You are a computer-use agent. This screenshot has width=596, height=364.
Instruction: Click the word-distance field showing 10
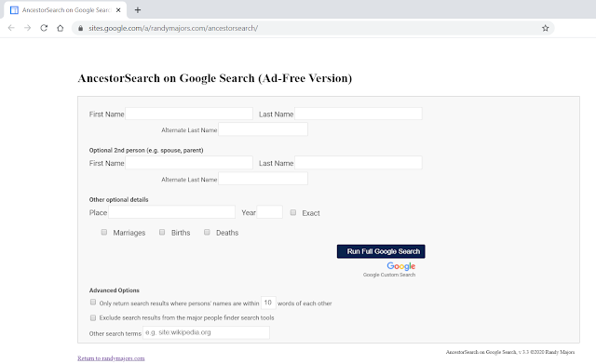268,303
